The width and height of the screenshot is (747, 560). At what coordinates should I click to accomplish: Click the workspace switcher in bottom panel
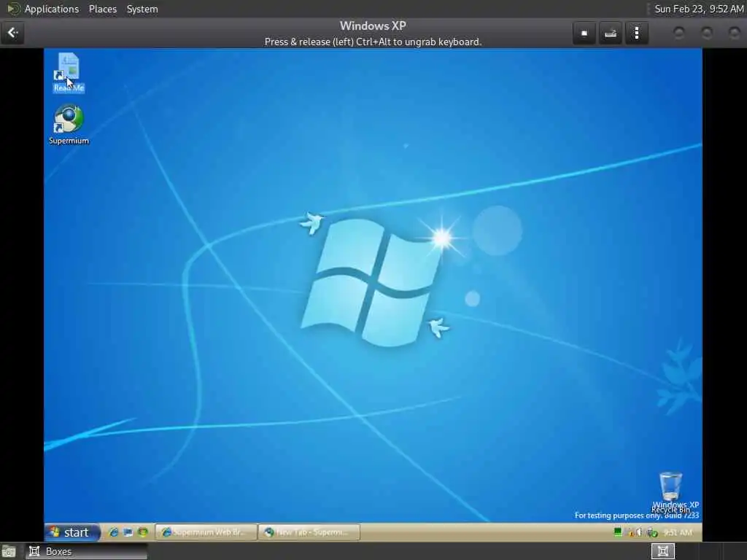pyautogui.click(x=662, y=551)
